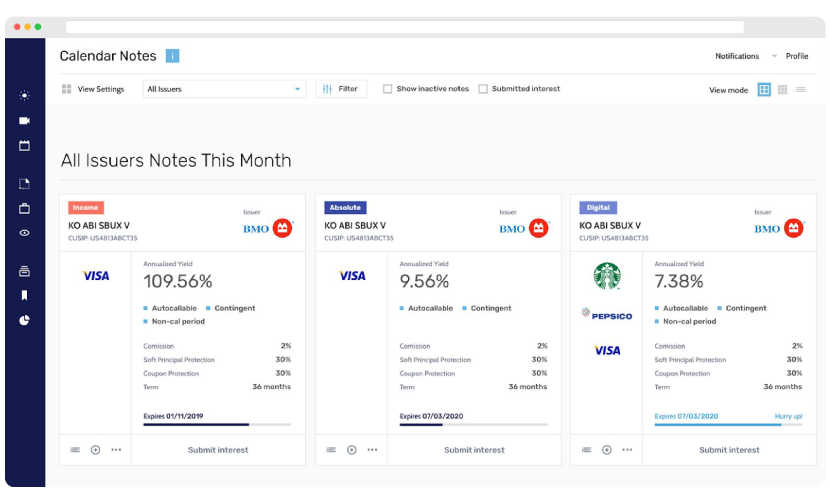Click the View Settings grid icon
Image resolution: width=830 pixels, height=494 pixels.
(66, 89)
